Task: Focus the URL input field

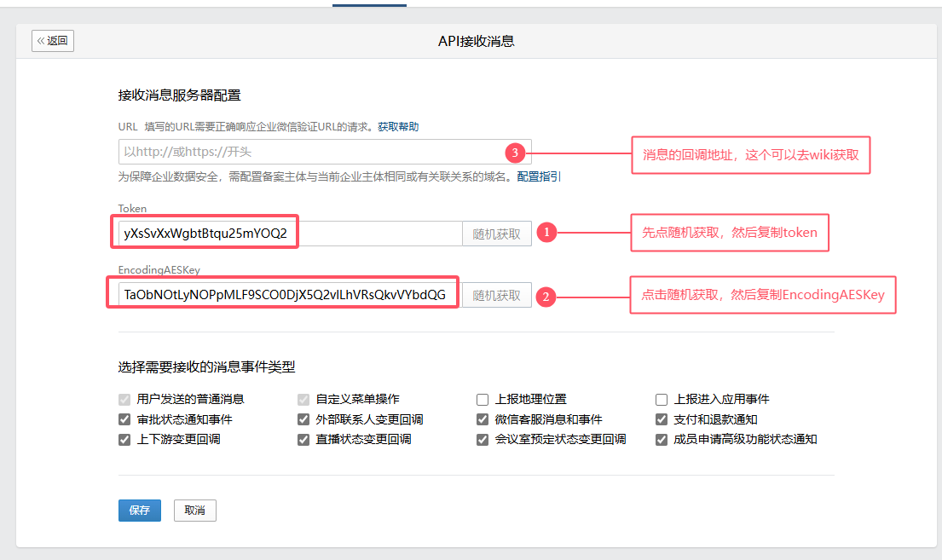Action: pos(325,152)
